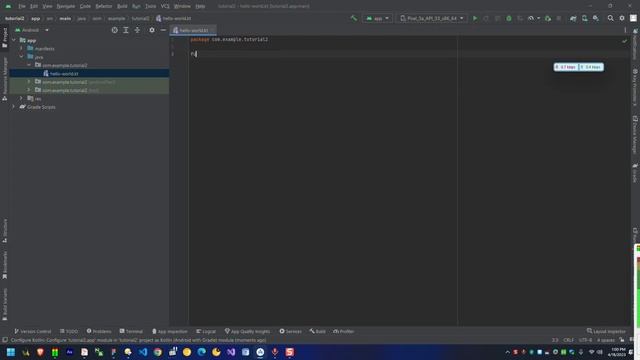The width and height of the screenshot is (640, 360).
Task: Open Pixel_3a_API_33 device selector dropdown
Action: click(432, 18)
